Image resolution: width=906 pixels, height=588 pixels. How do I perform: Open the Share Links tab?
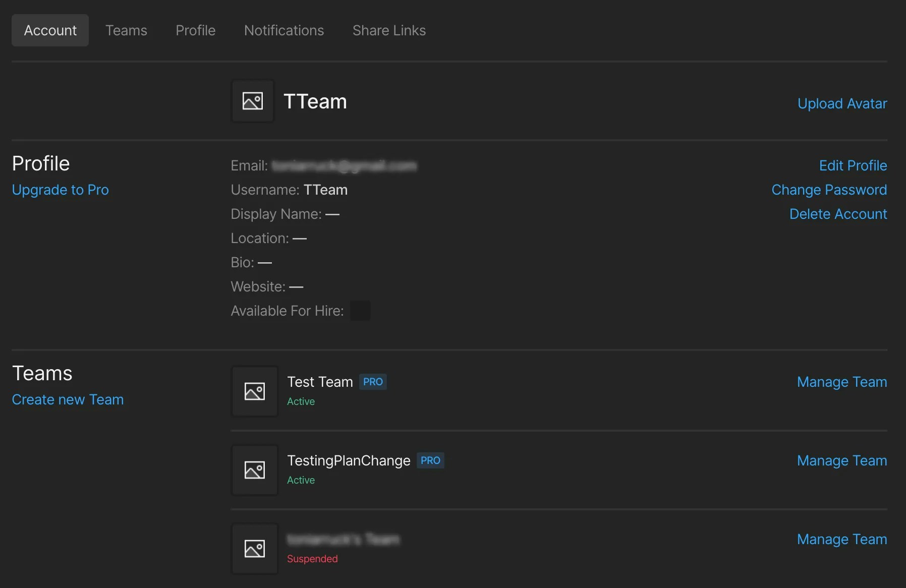(x=389, y=30)
